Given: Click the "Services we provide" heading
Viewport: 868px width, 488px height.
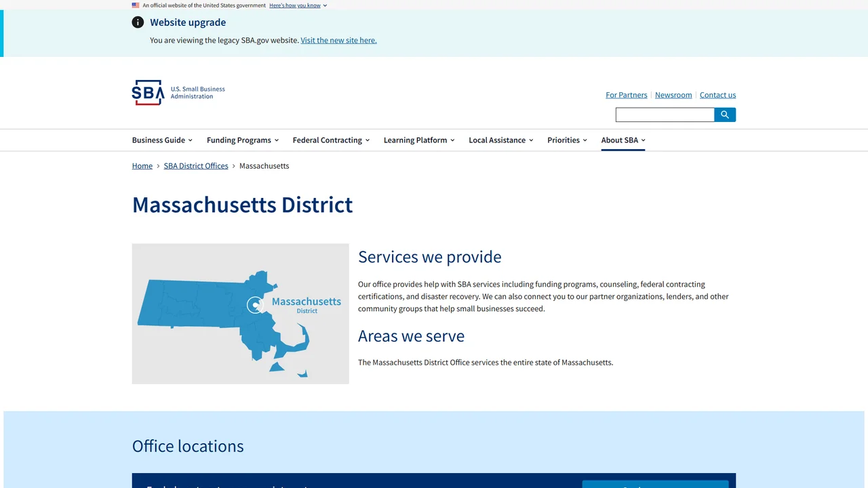Looking at the screenshot, I should point(430,257).
